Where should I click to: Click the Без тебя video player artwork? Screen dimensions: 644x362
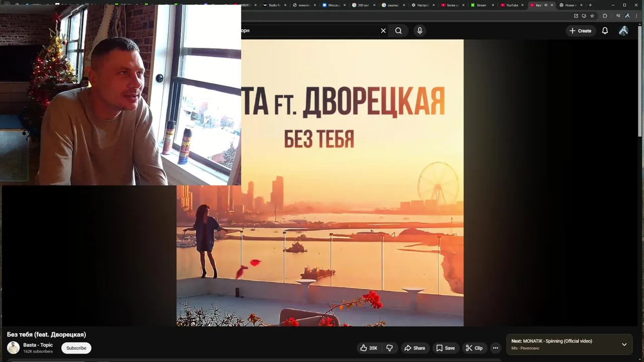point(320,183)
